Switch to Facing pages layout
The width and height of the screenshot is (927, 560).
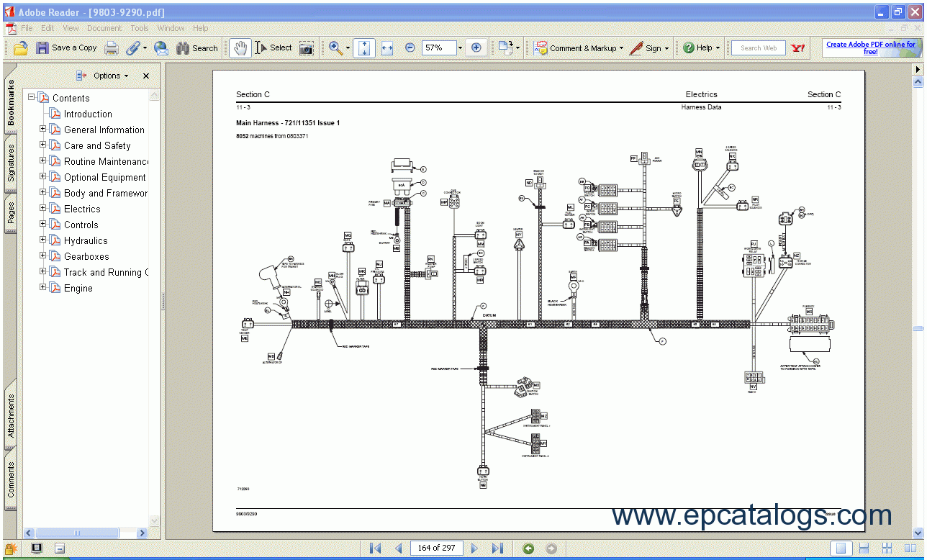click(x=910, y=548)
